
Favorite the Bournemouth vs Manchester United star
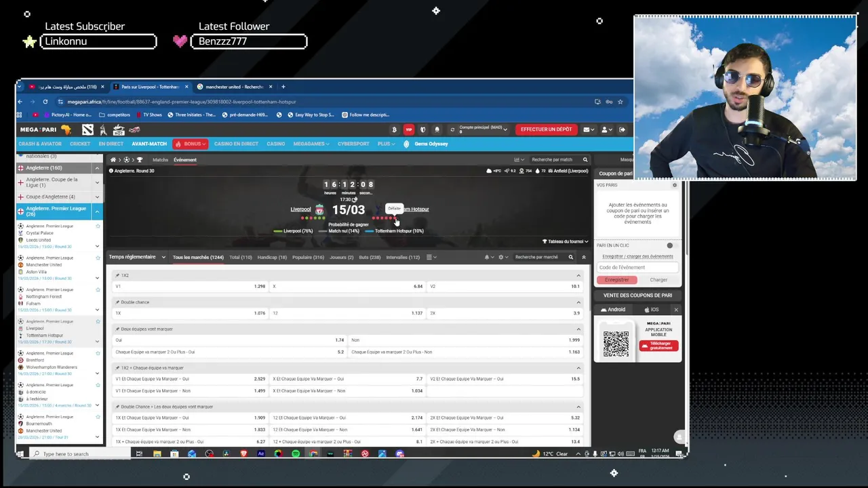[98, 417]
